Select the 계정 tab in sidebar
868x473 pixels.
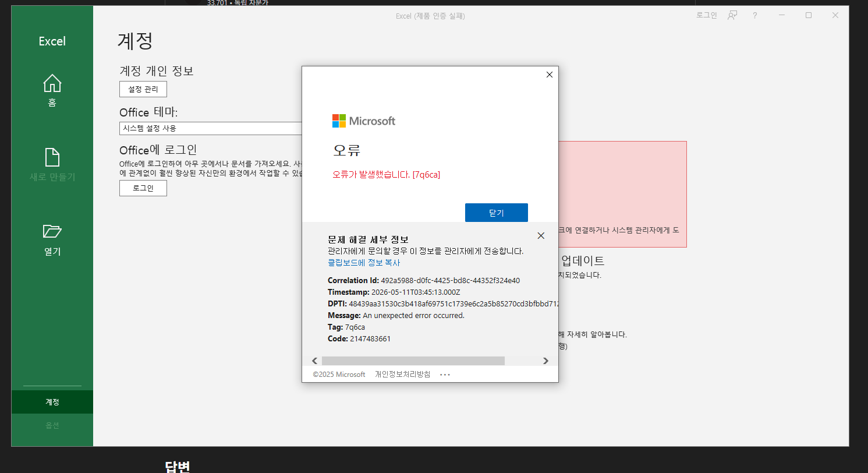tap(52, 402)
